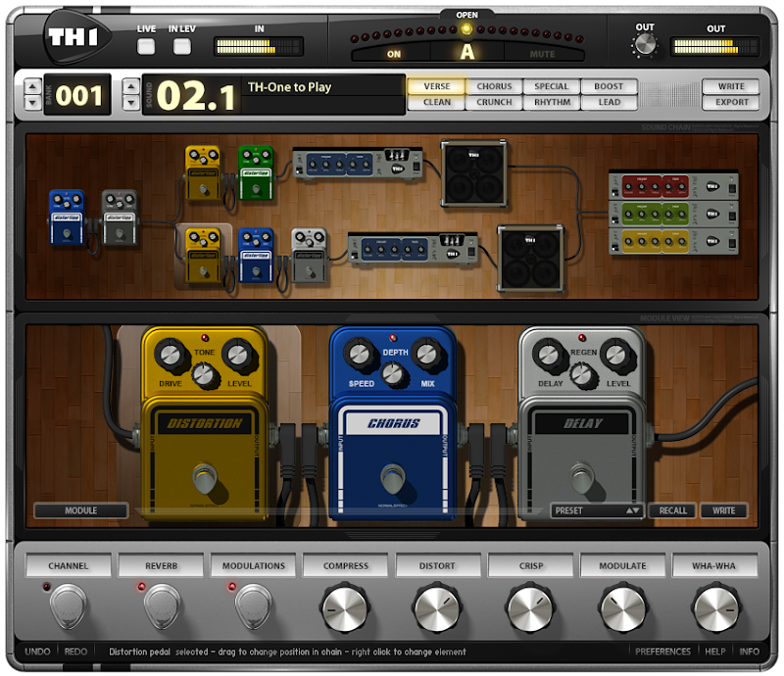Click UNDO in the bottom bar
Viewport: 784px width, 676px height.
pyautogui.click(x=37, y=652)
